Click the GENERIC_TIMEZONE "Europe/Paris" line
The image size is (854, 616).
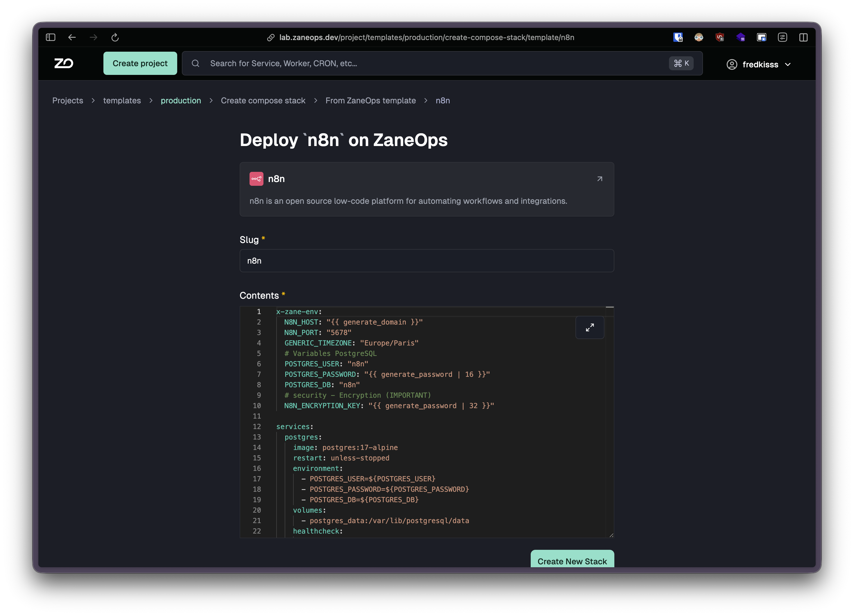coord(351,343)
